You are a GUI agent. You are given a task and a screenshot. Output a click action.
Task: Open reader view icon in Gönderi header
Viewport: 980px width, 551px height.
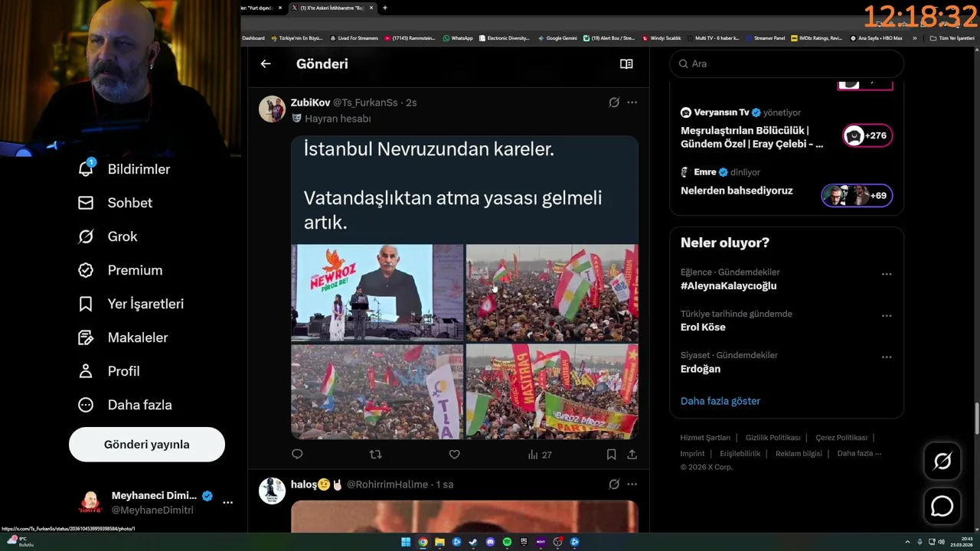point(626,64)
